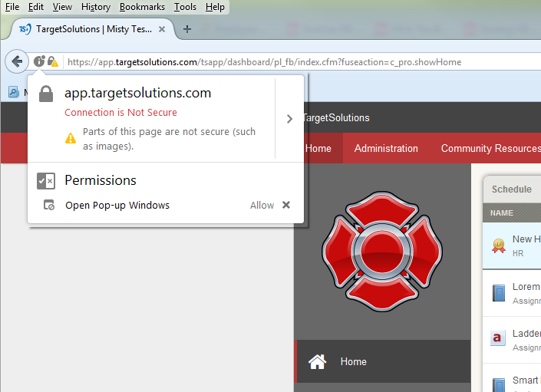
Task: Click the Permissions checkmark icon
Action: tap(46, 181)
